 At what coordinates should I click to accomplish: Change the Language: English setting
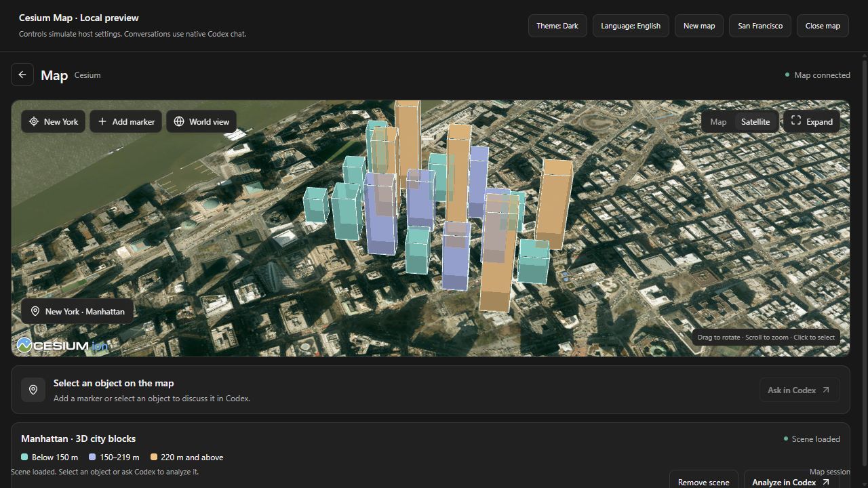point(631,26)
